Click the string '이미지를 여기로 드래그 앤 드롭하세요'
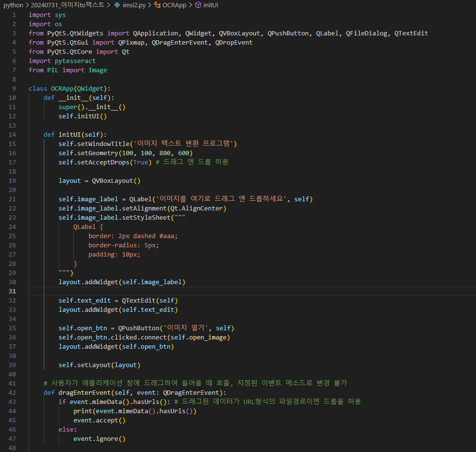The image size is (476, 452). click(221, 199)
